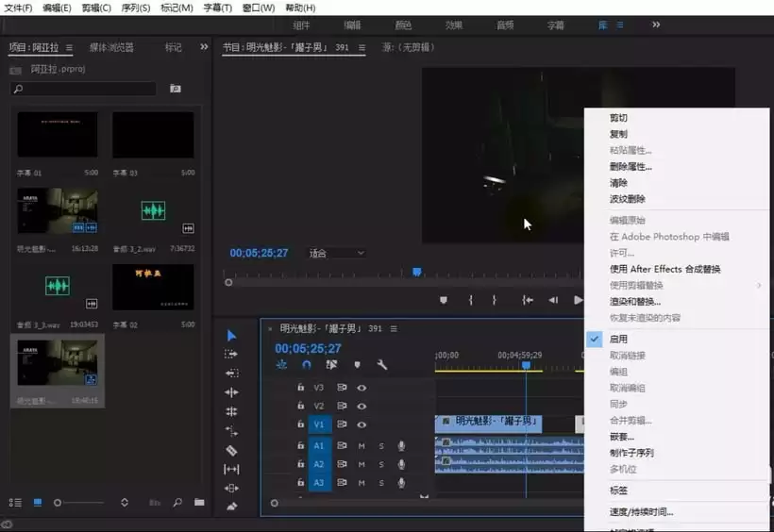Image resolution: width=774 pixels, height=532 pixels.
Task: Toggle timeline Snap magnet icon
Action: (307, 365)
